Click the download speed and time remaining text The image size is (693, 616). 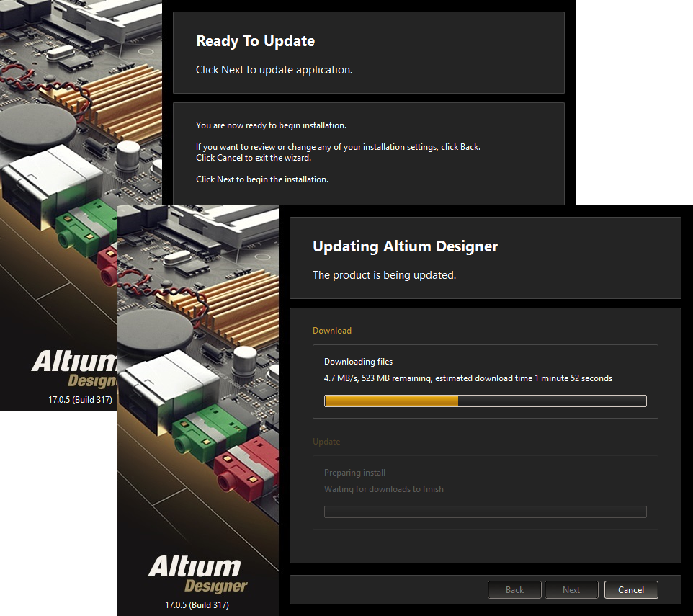[x=468, y=378]
